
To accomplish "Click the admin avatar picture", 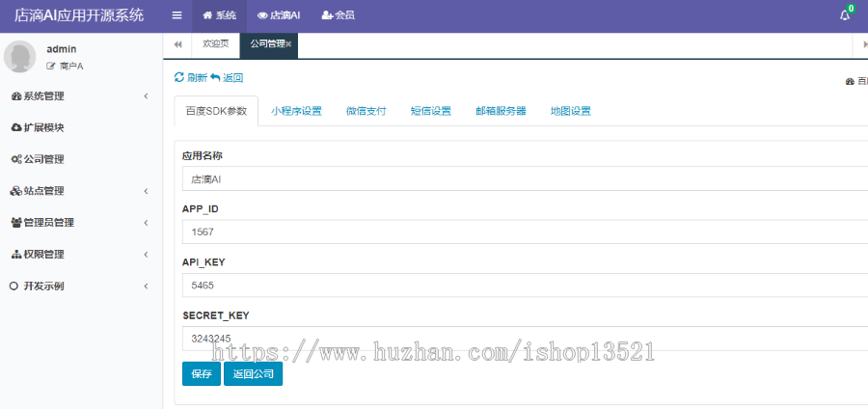I will point(20,56).
